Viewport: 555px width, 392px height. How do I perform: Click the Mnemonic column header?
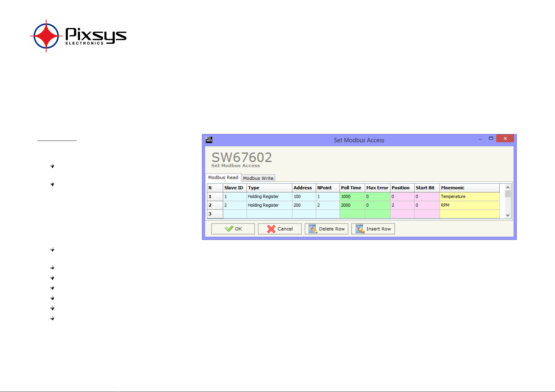pyautogui.click(x=470, y=188)
